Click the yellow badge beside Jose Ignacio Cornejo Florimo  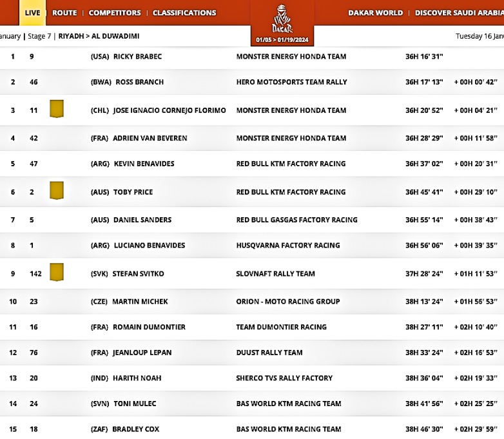click(57, 109)
